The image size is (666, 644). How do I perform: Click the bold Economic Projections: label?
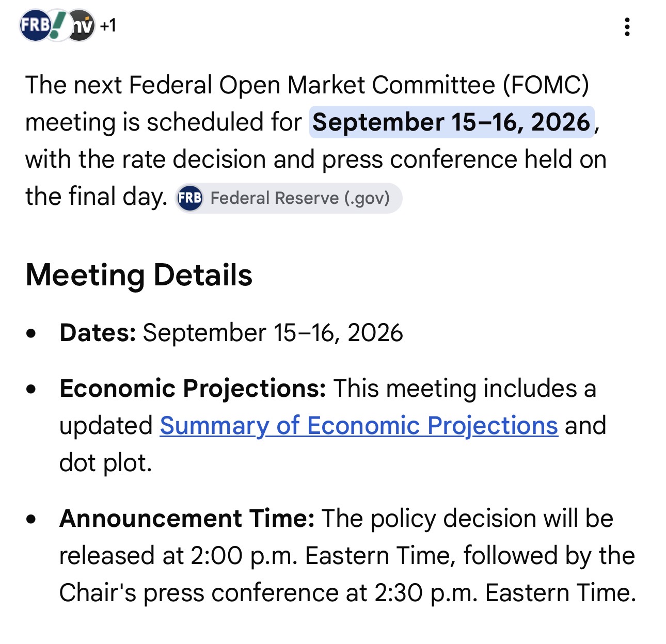point(193,389)
